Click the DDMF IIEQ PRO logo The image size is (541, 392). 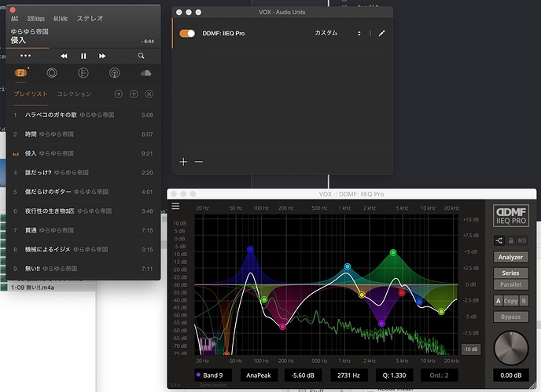[510, 216]
